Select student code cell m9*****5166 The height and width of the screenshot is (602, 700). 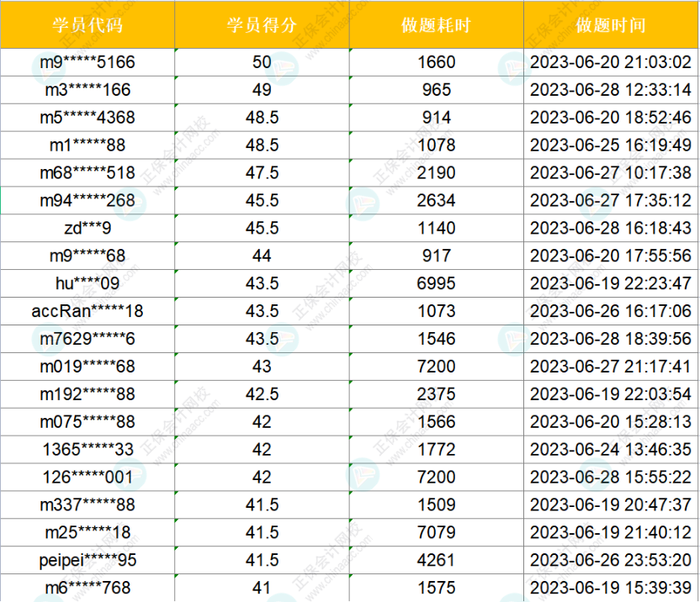[87, 62]
